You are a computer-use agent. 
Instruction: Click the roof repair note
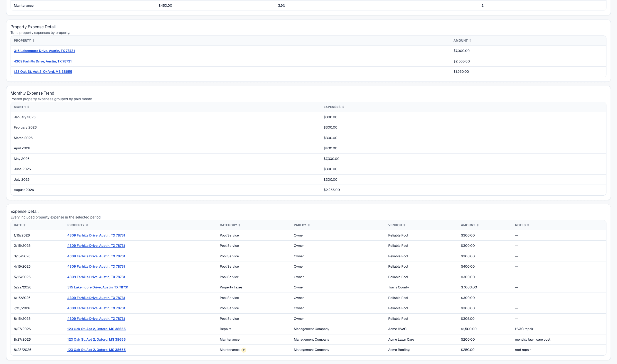(x=523, y=350)
